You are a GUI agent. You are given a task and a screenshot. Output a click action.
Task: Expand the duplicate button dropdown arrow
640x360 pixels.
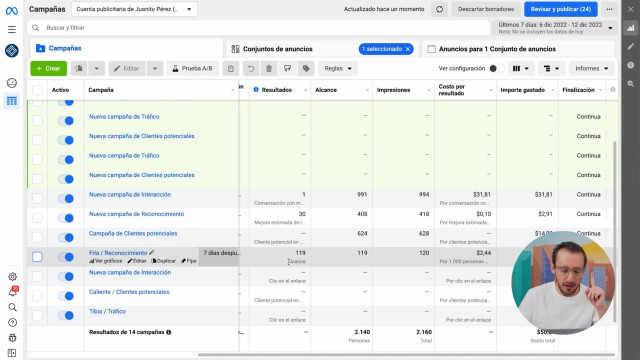pos(96,69)
